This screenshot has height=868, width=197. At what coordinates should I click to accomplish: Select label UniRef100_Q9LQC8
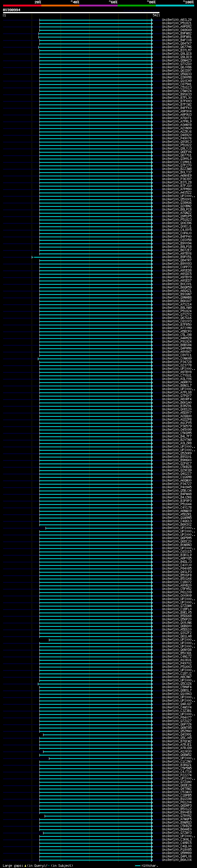[177, 54]
